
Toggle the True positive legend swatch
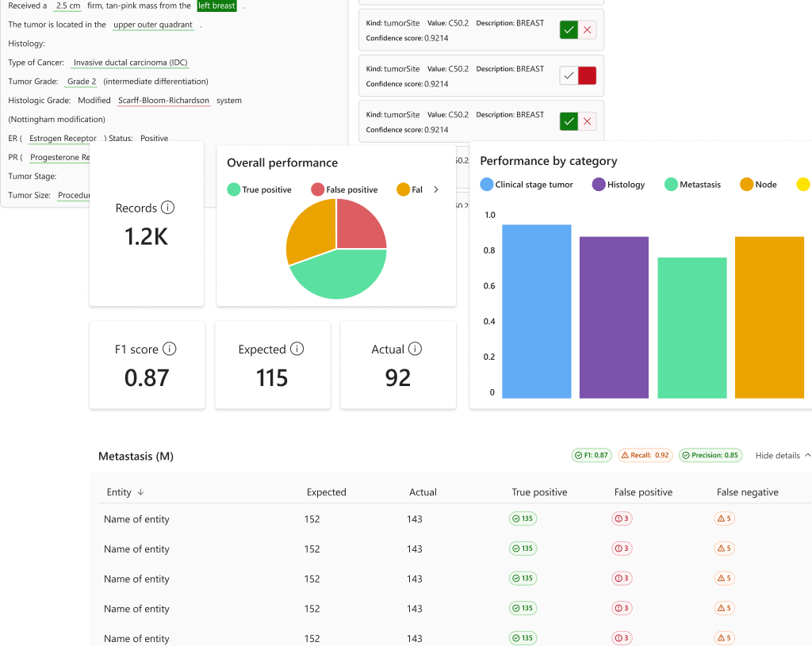[x=234, y=189]
